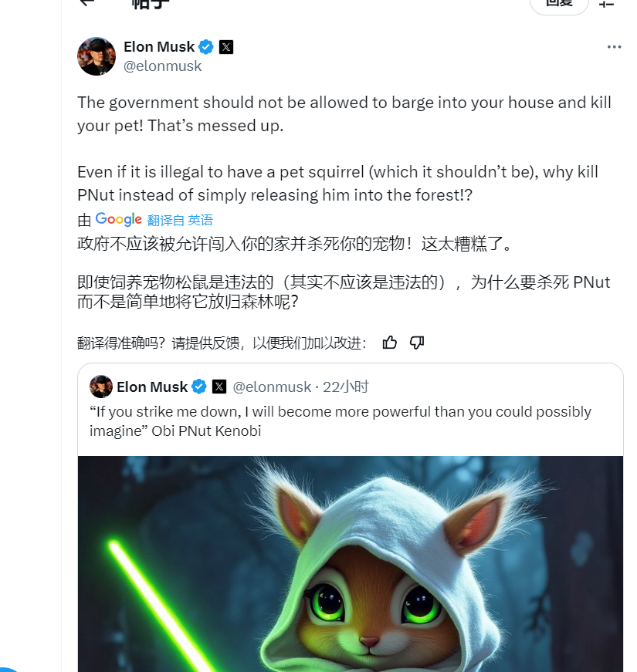This screenshot has height=672, width=637.
Task: Click the Google logo in the translation line
Action: [118, 219]
